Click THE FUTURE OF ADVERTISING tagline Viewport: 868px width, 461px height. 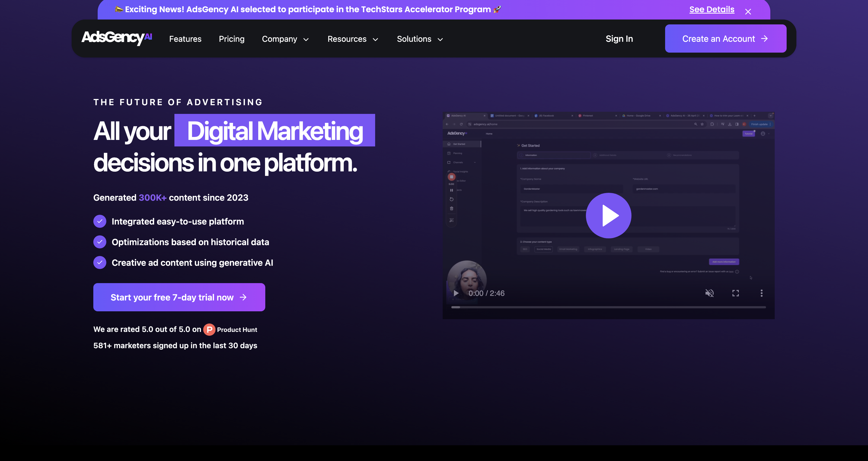[178, 102]
